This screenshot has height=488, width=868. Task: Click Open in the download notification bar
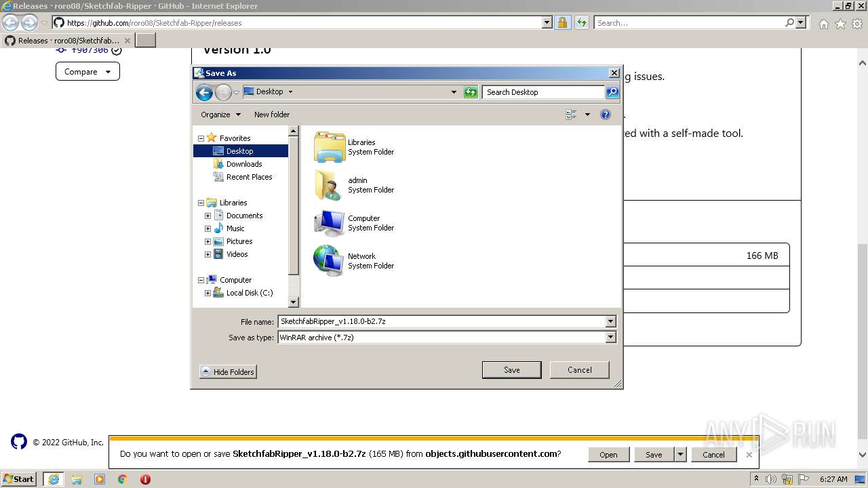(x=608, y=455)
